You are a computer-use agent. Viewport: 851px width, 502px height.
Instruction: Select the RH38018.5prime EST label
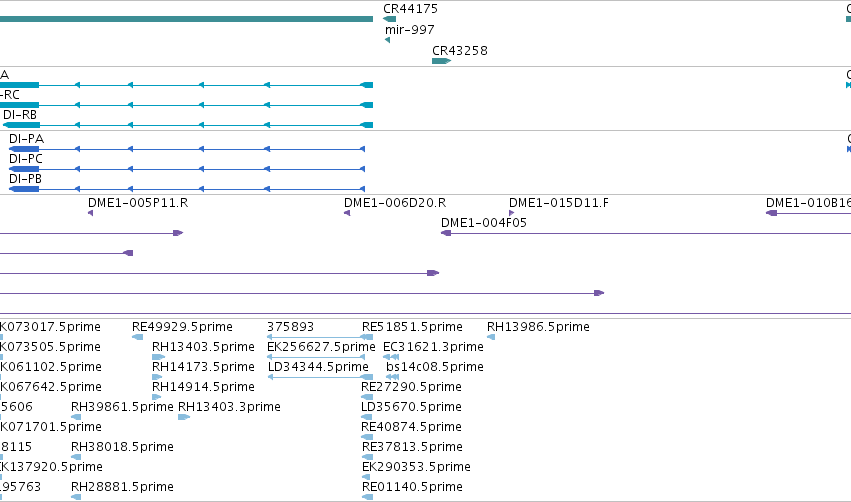click(x=123, y=448)
